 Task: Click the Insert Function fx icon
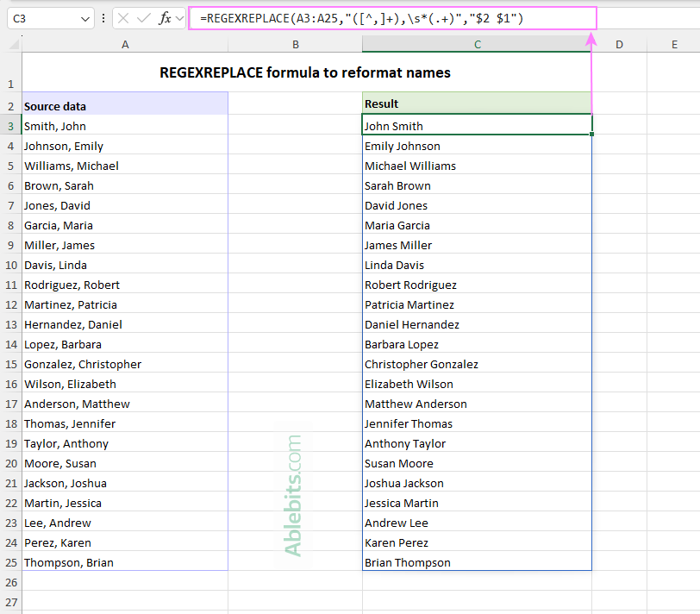coord(165,18)
